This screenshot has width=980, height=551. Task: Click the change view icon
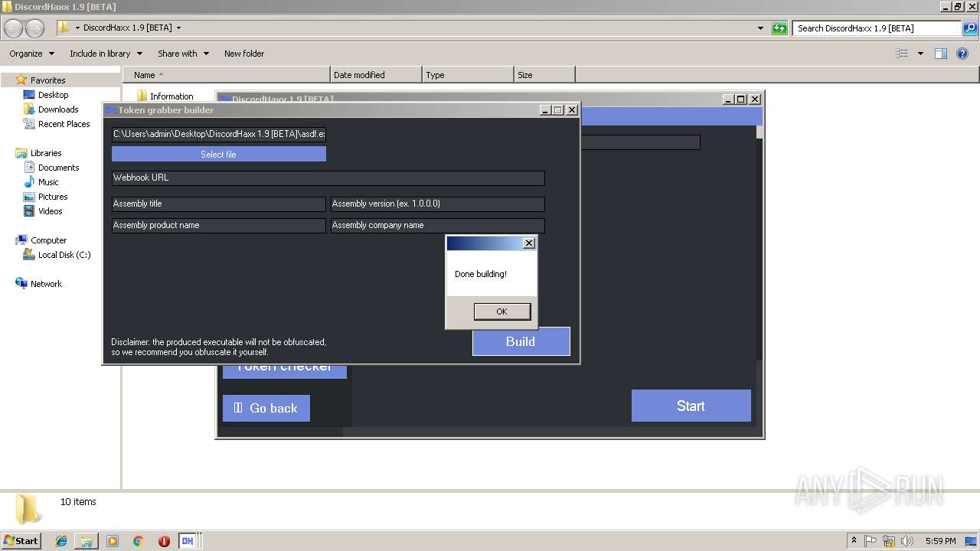tap(902, 54)
